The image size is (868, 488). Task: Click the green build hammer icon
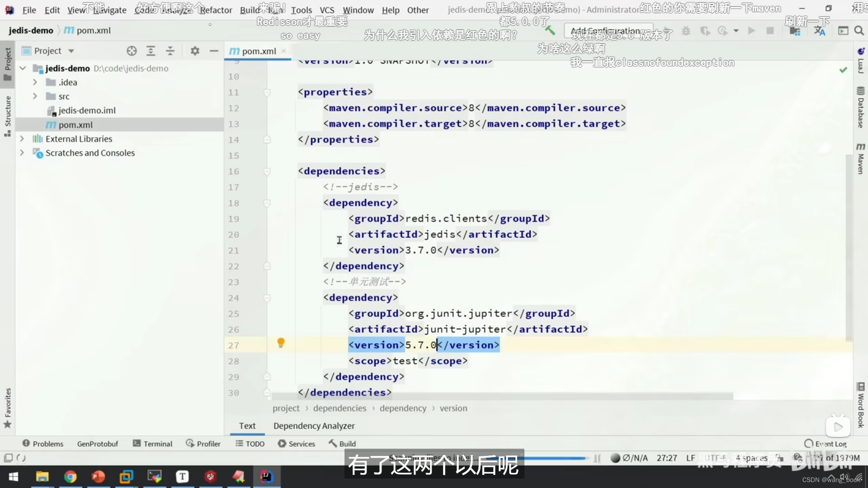[550, 31]
